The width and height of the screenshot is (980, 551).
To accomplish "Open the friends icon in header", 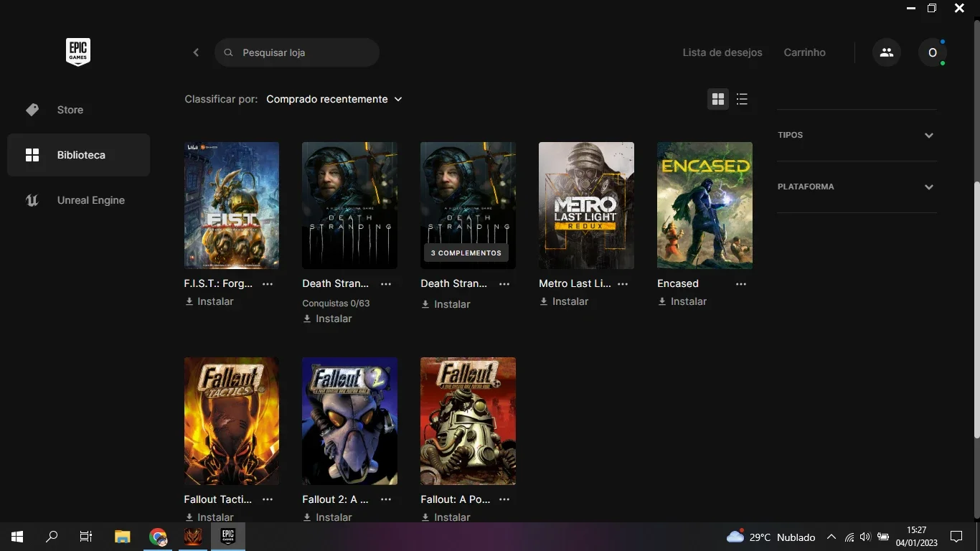I will 887,52.
